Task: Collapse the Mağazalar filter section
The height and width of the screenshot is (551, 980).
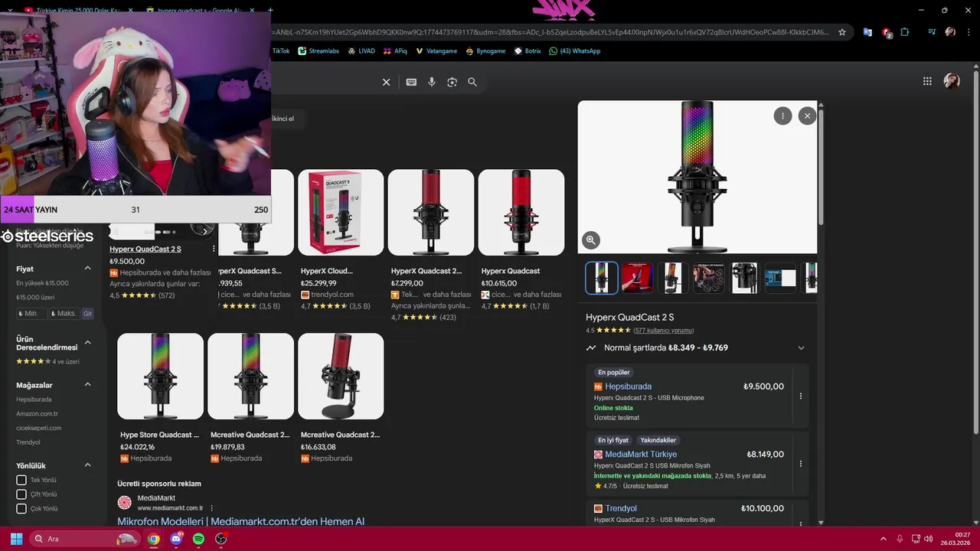Action: 87,385
